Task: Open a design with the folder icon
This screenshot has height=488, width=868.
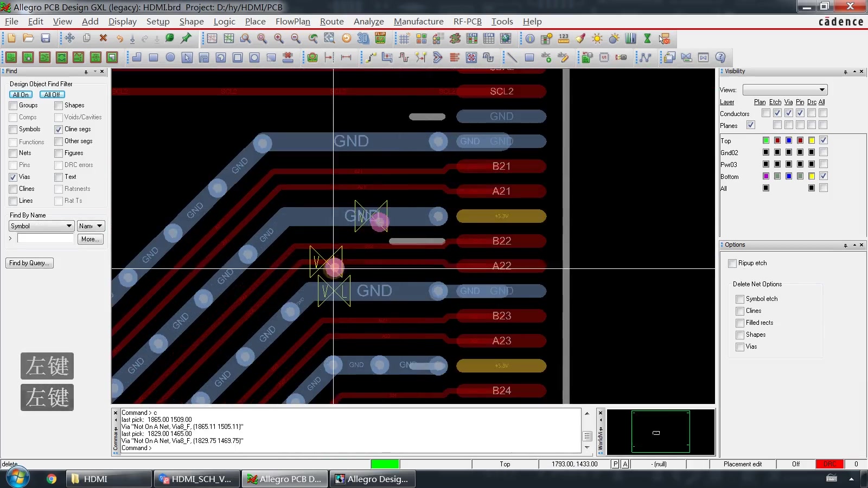Action: [x=28, y=38]
